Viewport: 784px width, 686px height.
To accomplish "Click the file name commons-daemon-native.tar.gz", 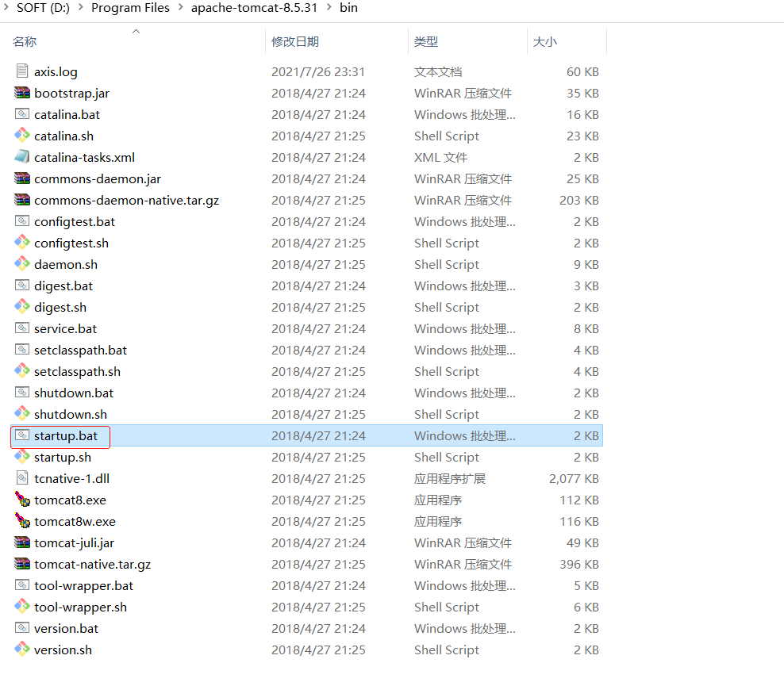I will point(126,200).
